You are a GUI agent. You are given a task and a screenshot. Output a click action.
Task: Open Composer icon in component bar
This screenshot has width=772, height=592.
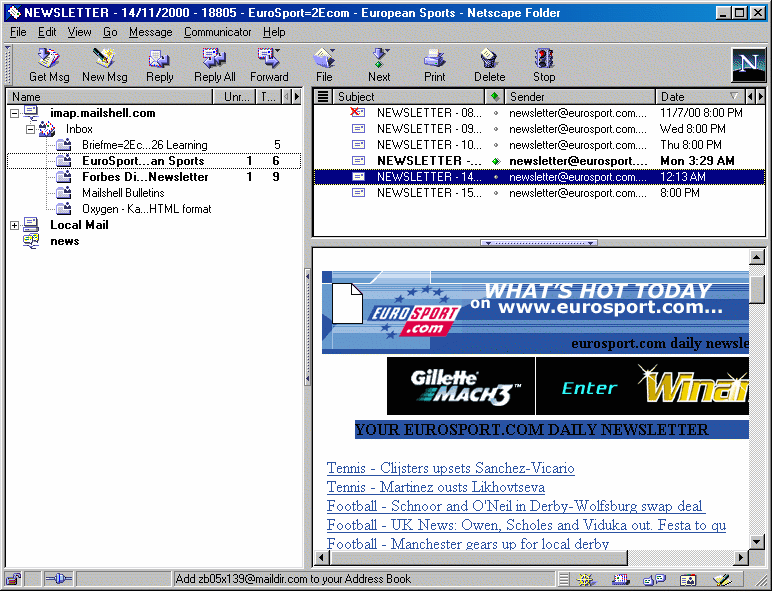click(722, 580)
